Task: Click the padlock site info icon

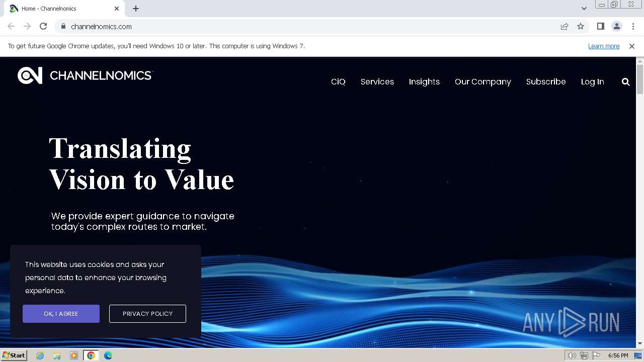Action: click(63, 26)
